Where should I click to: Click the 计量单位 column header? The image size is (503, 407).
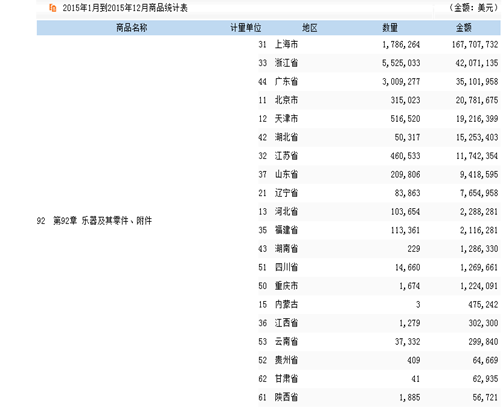pyautogui.click(x=246, y=28)
